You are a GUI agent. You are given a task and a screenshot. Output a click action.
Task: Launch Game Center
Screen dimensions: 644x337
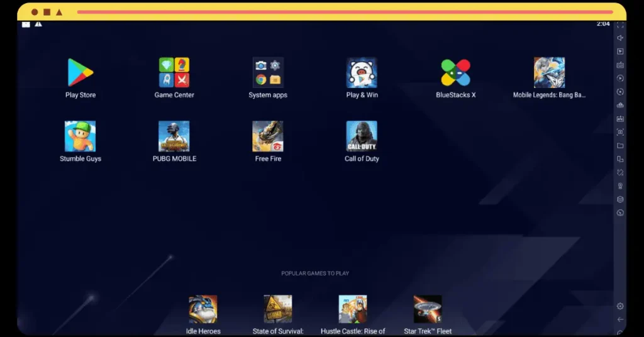click(x=174, y=73)
